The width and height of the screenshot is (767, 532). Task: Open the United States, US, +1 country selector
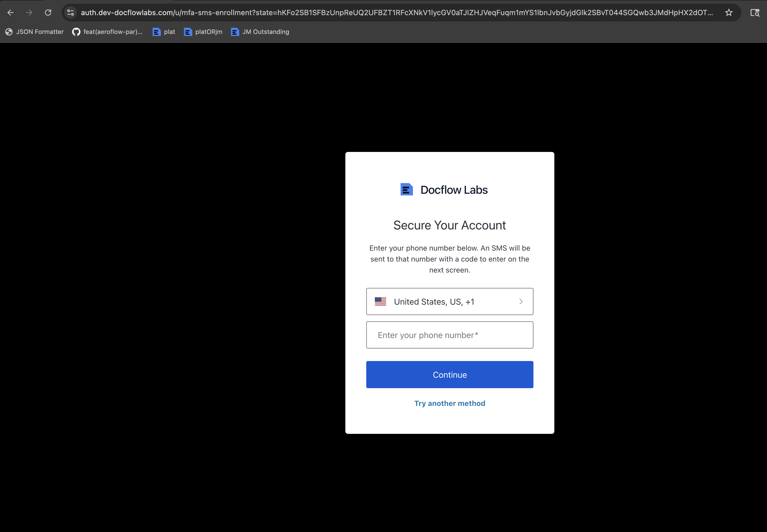click(449, 301)
